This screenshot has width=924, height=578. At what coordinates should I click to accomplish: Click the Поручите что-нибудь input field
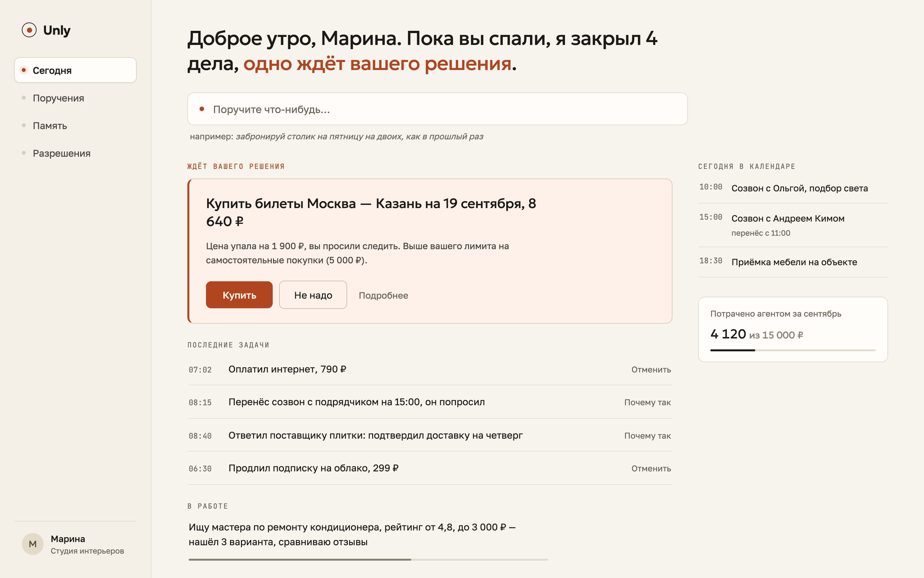(x=437, y=109)
